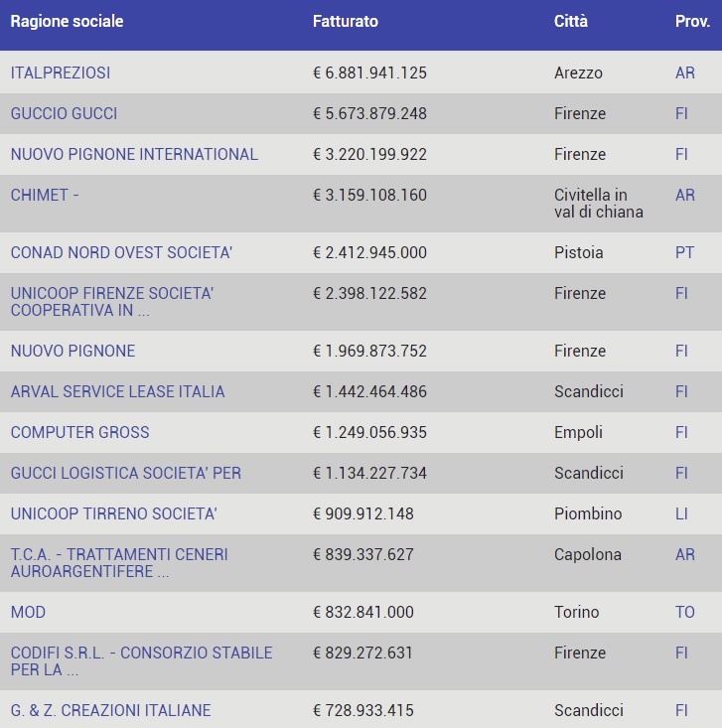Click the GUCCIO GUCCI company name
The height and width of the screenshot is (728, 722).
(x=64, y=113)
